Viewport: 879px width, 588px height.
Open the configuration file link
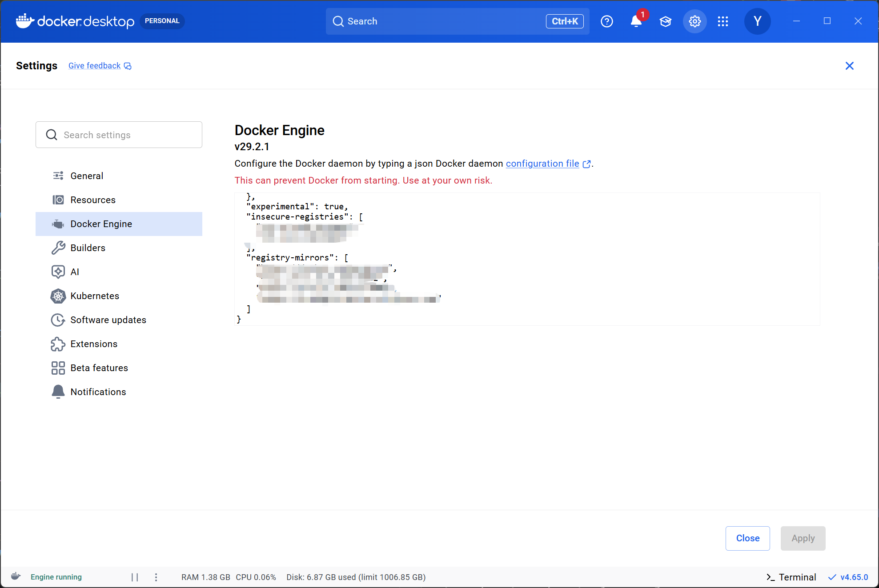(542, 164)
